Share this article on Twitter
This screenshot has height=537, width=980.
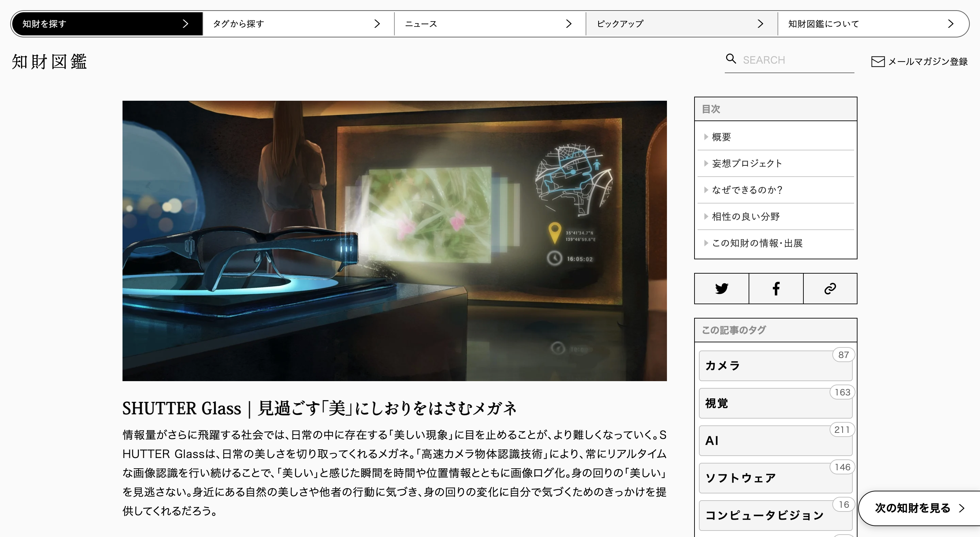(x=721, y=289)
